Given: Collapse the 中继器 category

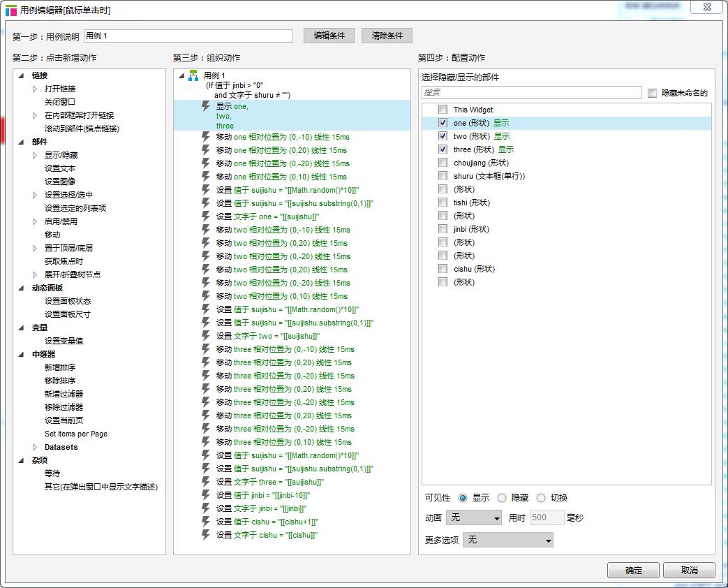Looking at the screenshot, I should point(21,354).
